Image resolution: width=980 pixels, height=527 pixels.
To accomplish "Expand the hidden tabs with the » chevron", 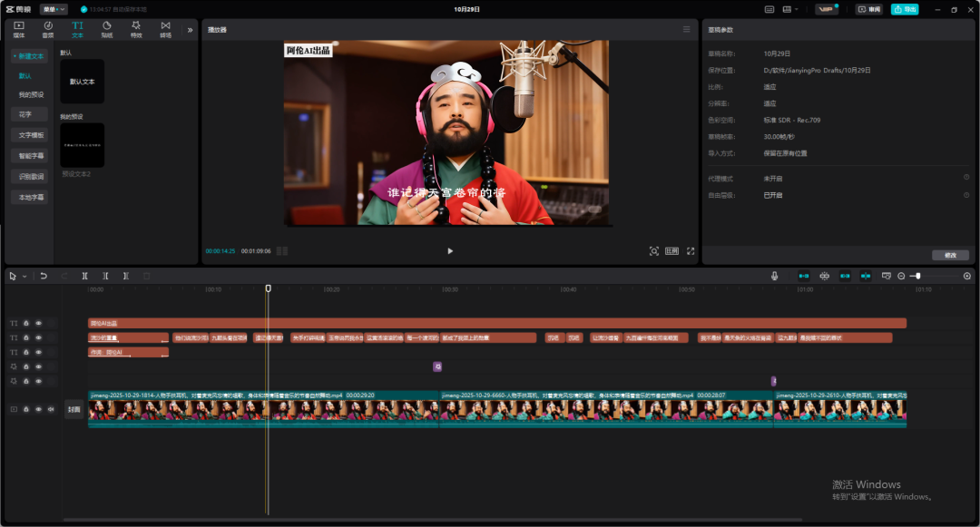I will pos(190,29).
